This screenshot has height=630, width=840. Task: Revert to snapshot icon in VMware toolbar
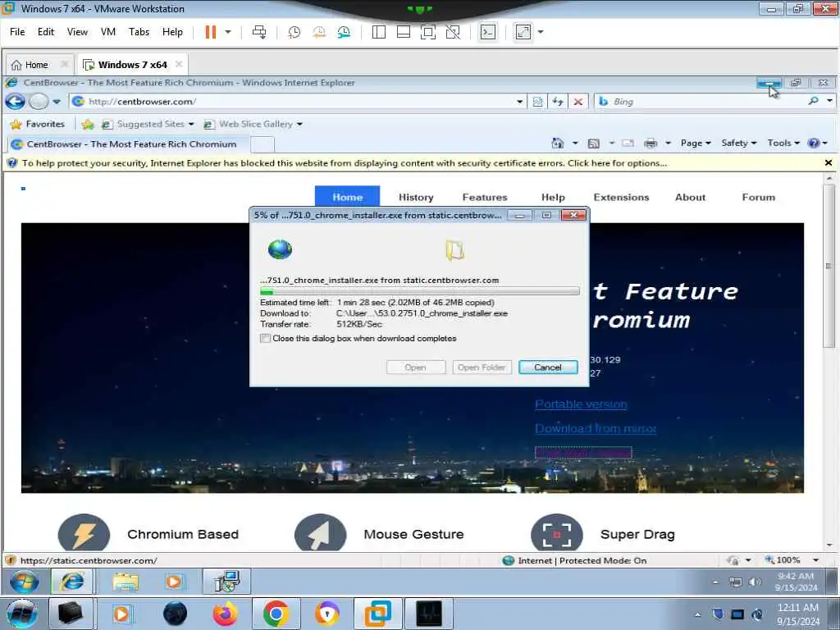[x=319, y=32]
